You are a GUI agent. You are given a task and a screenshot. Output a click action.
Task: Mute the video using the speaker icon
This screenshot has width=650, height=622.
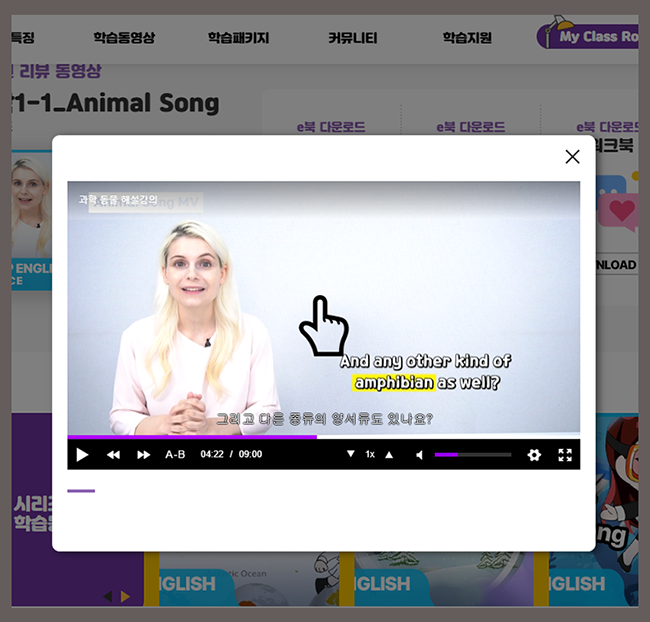[x=420, y=455]
